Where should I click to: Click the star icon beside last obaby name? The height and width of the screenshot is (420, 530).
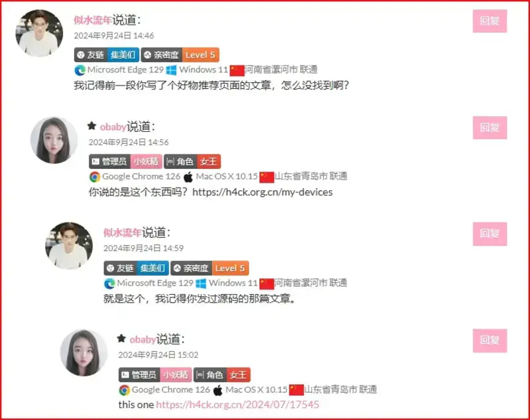[121, 339]
